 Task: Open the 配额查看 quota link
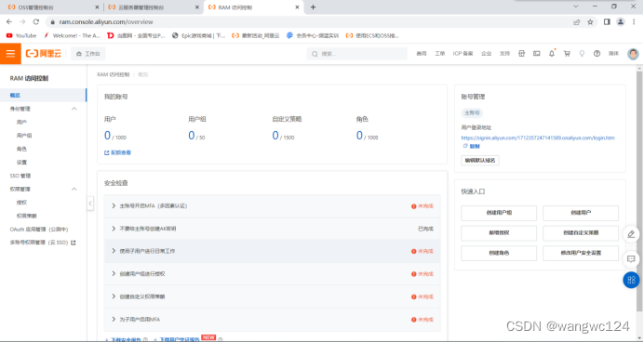point(117,152)
